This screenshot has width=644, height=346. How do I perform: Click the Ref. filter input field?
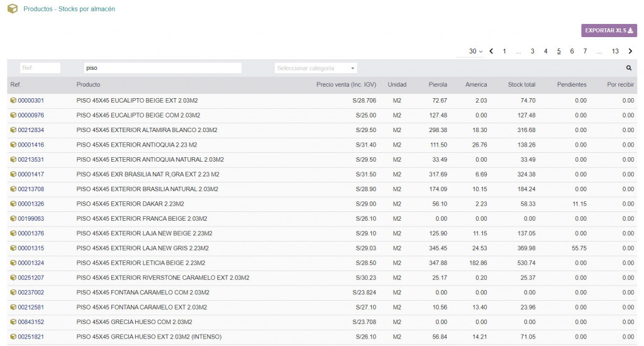click(40, 68)
